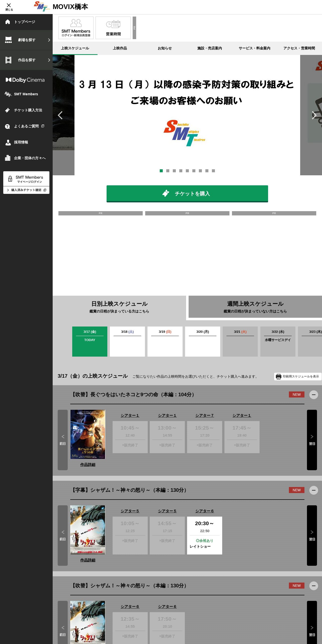Collapse 【吹替】シャザム section with minus
The height and width of the screenshot is (644, 322).
tap(314, 586)
